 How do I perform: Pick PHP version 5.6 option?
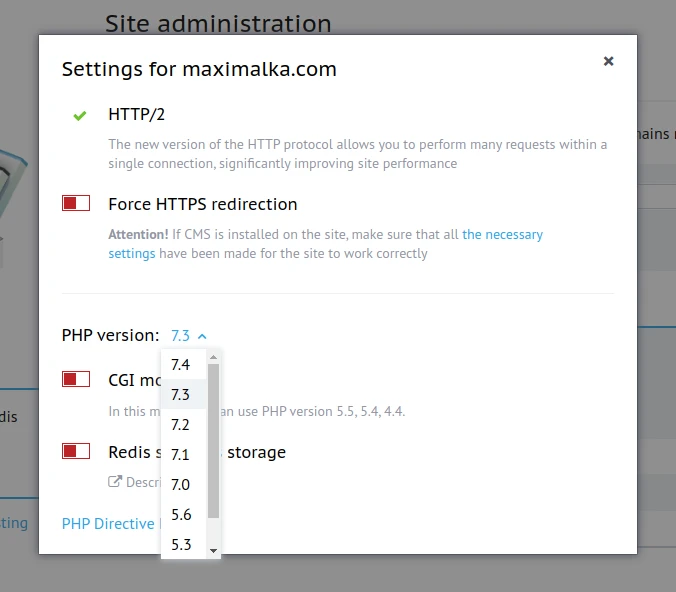181,515
